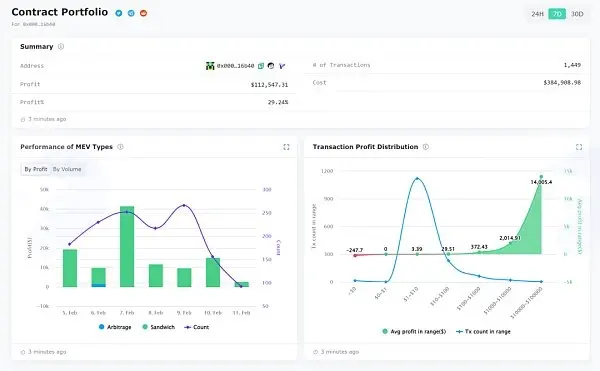Toggle Tx count in range legend item

click(484, 332)
